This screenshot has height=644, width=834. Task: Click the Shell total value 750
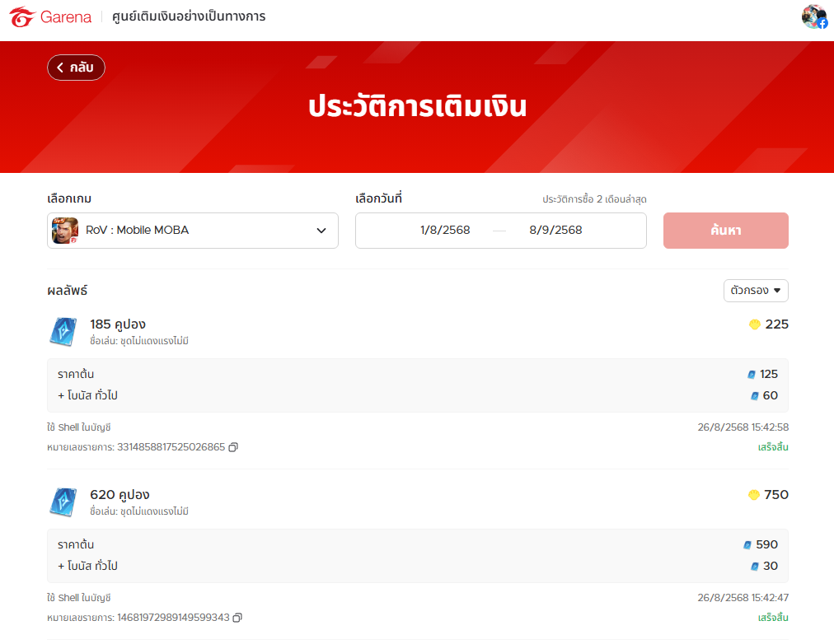point(776,495)
